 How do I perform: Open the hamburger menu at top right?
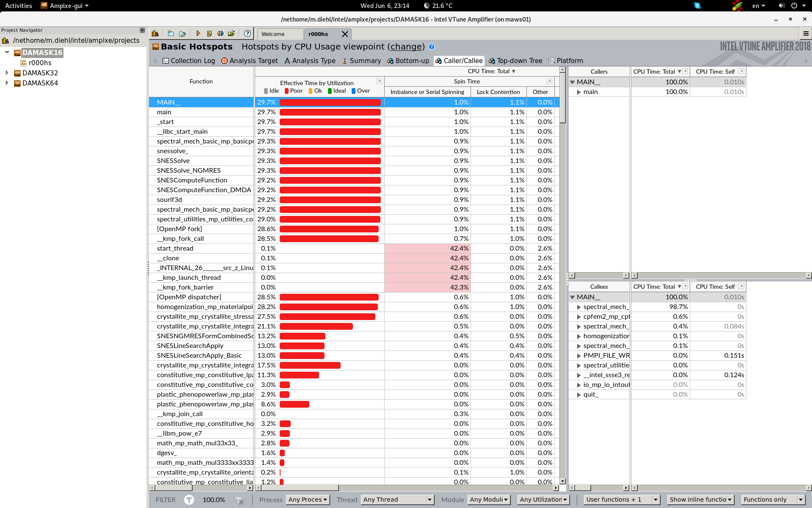pyautogui.click(x=806, y=33)
